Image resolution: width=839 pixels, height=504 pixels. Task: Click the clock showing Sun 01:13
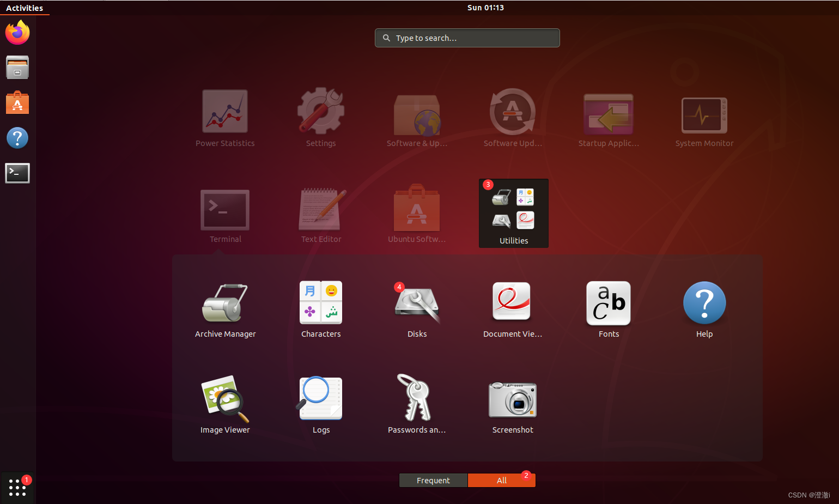485,8
